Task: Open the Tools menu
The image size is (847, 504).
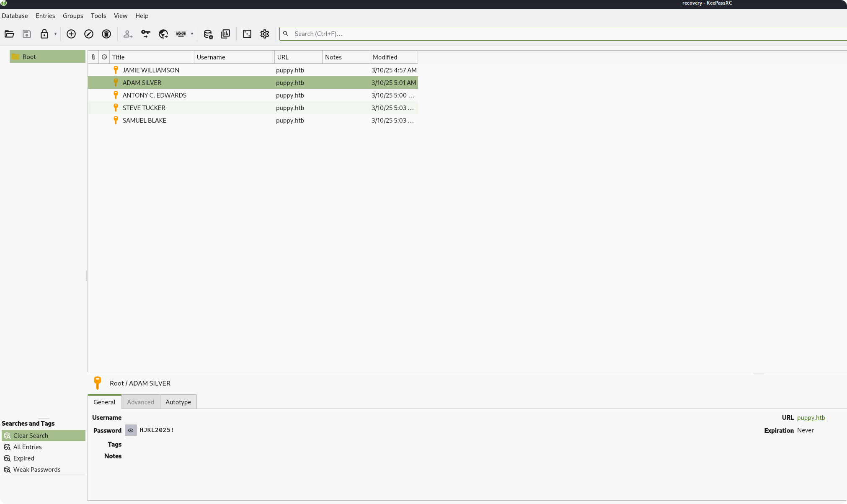Action: click(x=98, y=16)
